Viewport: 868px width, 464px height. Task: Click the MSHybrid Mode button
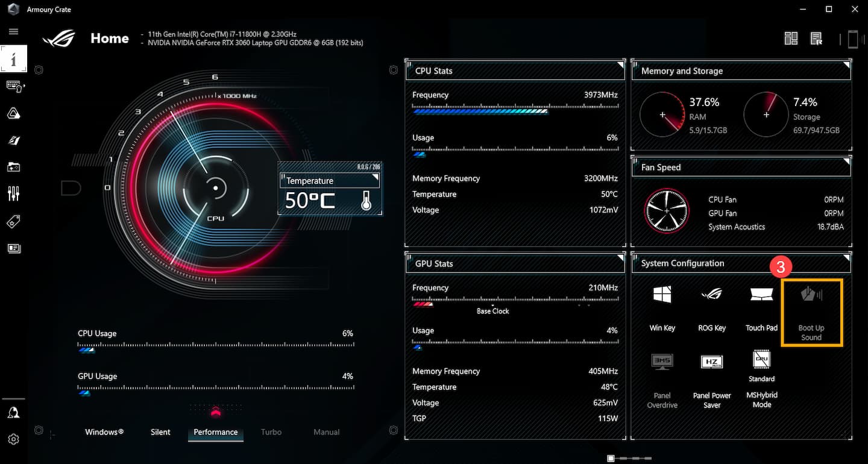tap(761, 380)
